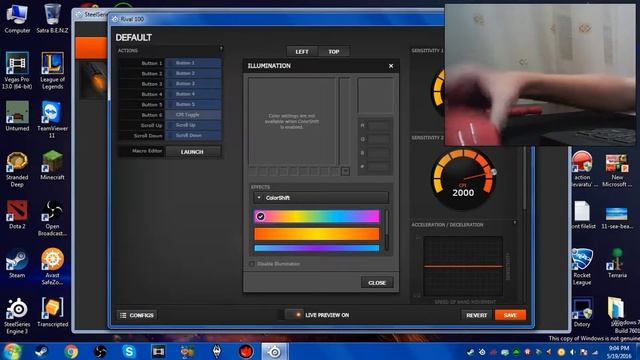
Task: Open OBS from the taskbar
Action: click(x=100, y=351)
